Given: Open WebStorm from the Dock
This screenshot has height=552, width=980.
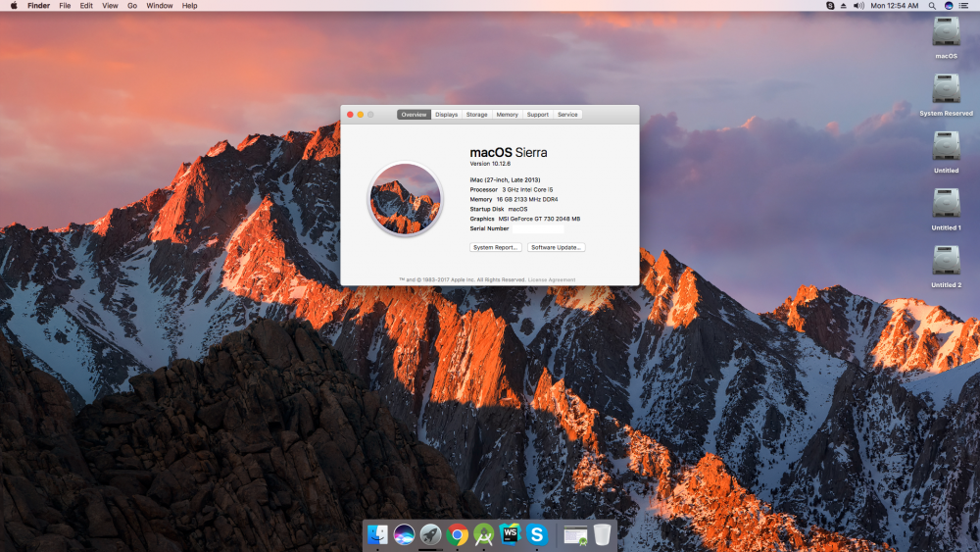Looking at the screenshot, I should pos(510,534).
